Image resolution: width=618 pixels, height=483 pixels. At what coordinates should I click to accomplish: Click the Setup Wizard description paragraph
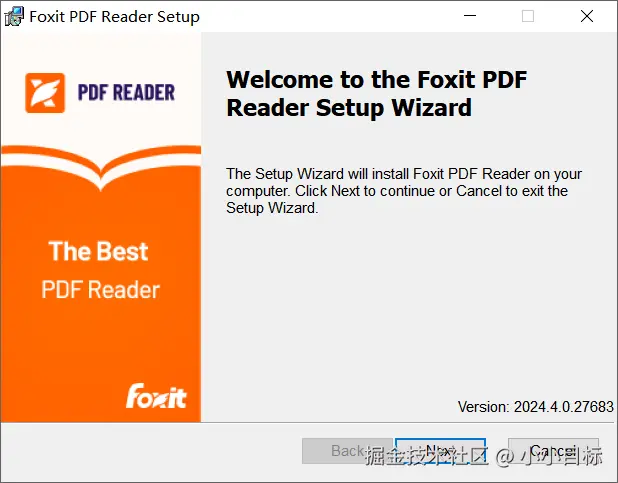[x=404, y=191]
